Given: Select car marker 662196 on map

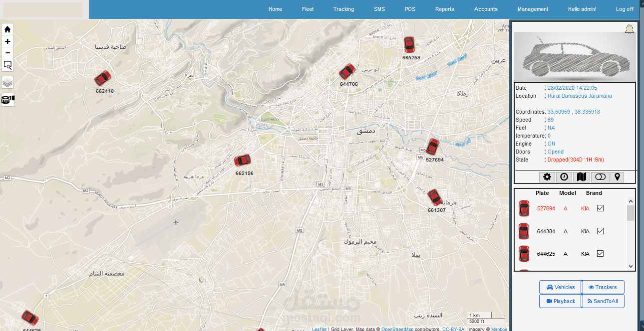Looking at the screenshot, I should click(x=243, y=161).
